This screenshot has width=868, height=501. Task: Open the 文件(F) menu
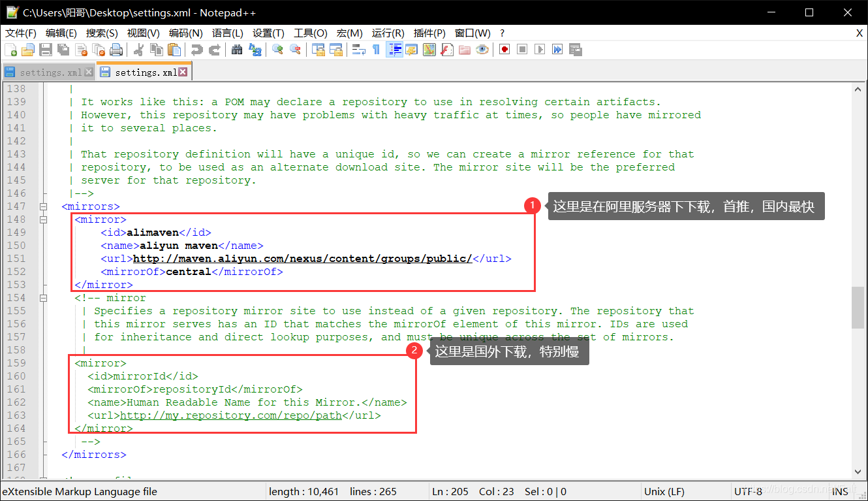coord(21,33)
